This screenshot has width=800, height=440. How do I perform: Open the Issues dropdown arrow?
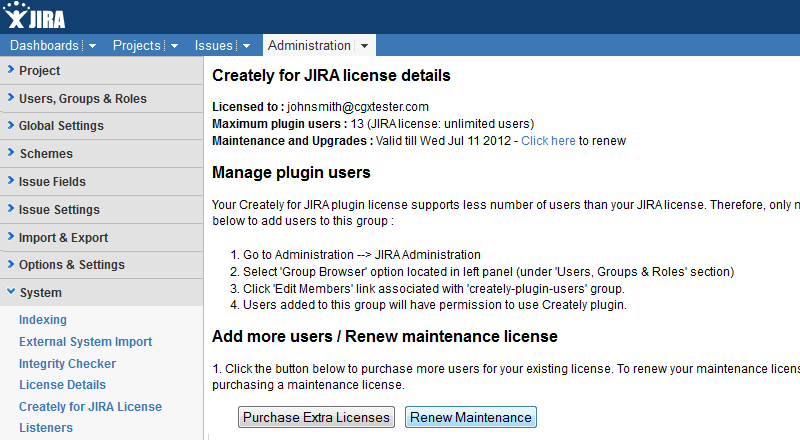pos(246,46)
